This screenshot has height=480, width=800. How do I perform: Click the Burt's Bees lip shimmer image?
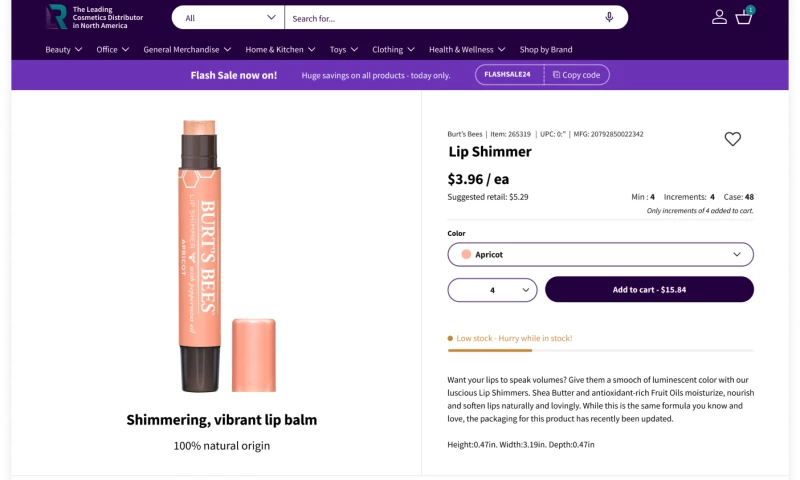215,255
